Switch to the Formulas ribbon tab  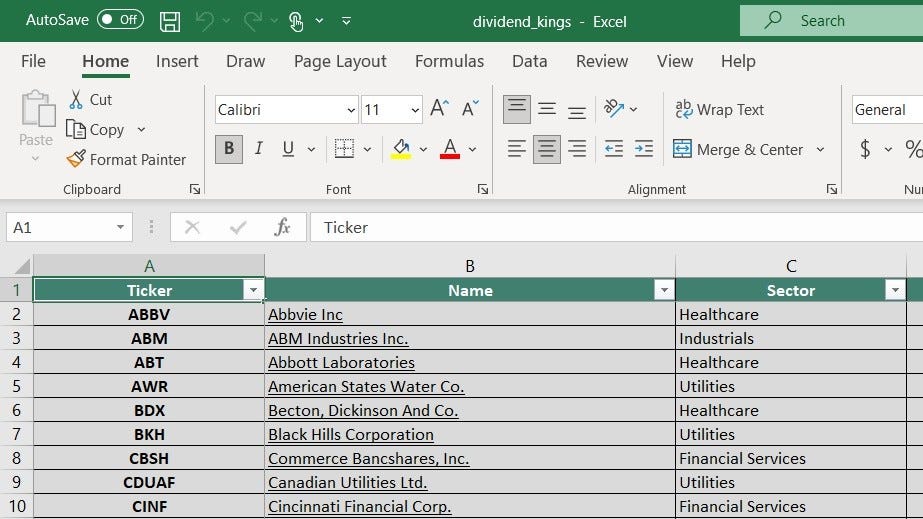click(449, 61)
